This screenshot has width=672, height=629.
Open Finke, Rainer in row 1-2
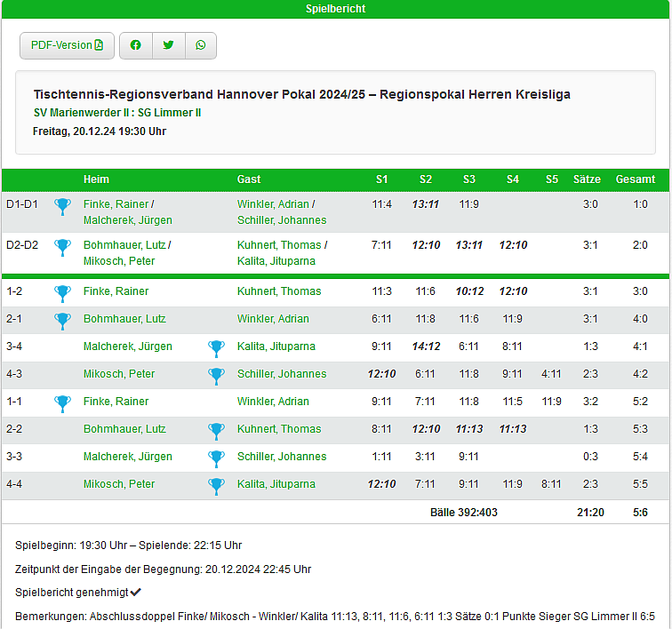(x=116, y=291)
